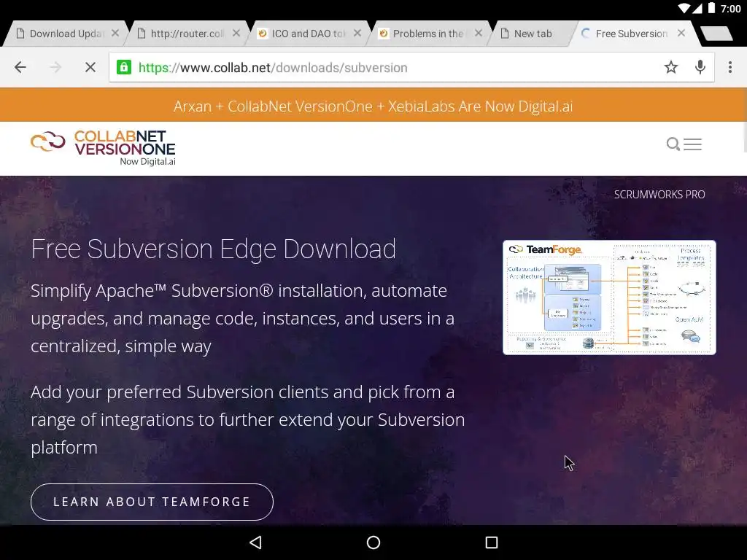The height and width of the screenshot is (560, 747).
Task: Click the Free Subversion Edge Download heading
Action: pos(213,249)
